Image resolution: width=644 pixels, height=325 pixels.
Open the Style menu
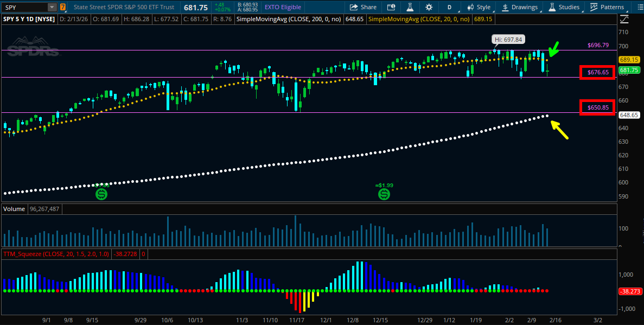[x=479, y=7]
